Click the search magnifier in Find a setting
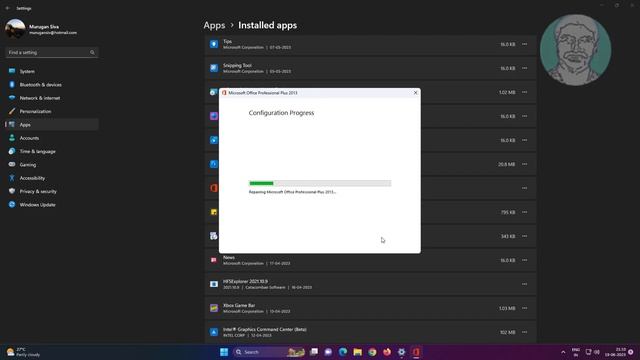This screenshot has width=640, height=360. click(x=92, y=53)
